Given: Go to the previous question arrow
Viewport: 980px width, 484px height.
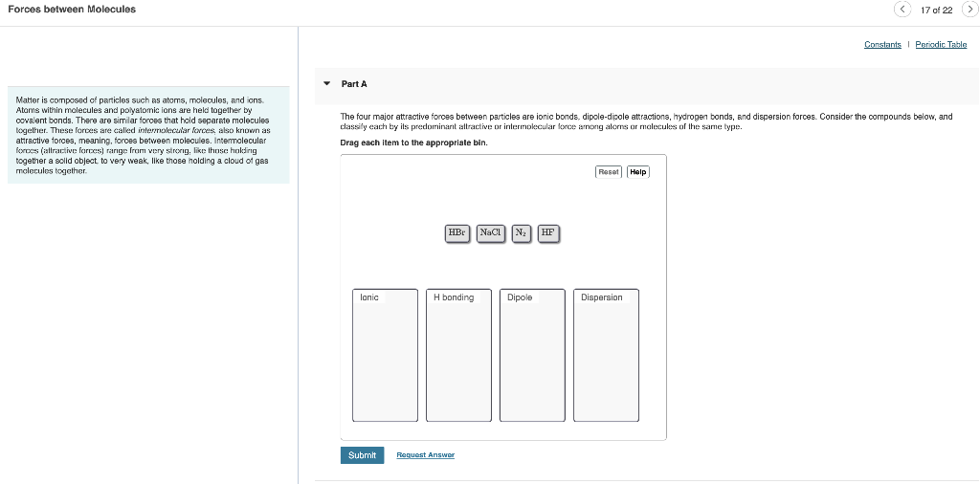Looking at the screenshot, I should click(902, 10).
